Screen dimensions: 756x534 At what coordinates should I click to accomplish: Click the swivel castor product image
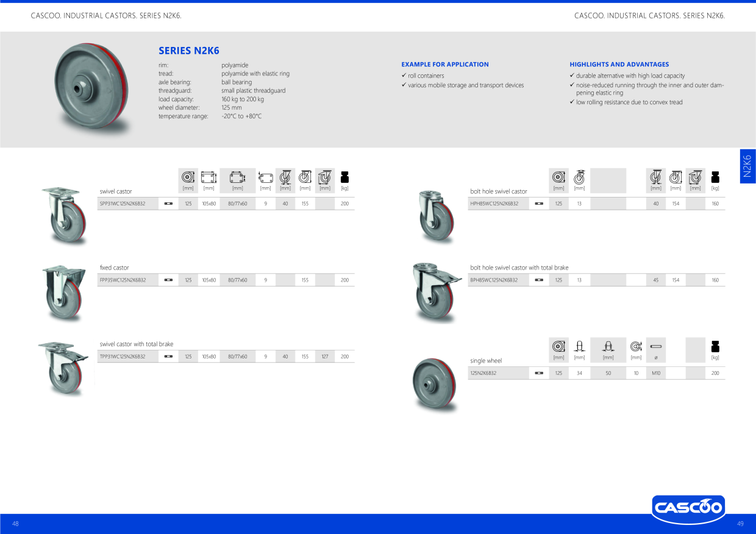click(65, 216)
